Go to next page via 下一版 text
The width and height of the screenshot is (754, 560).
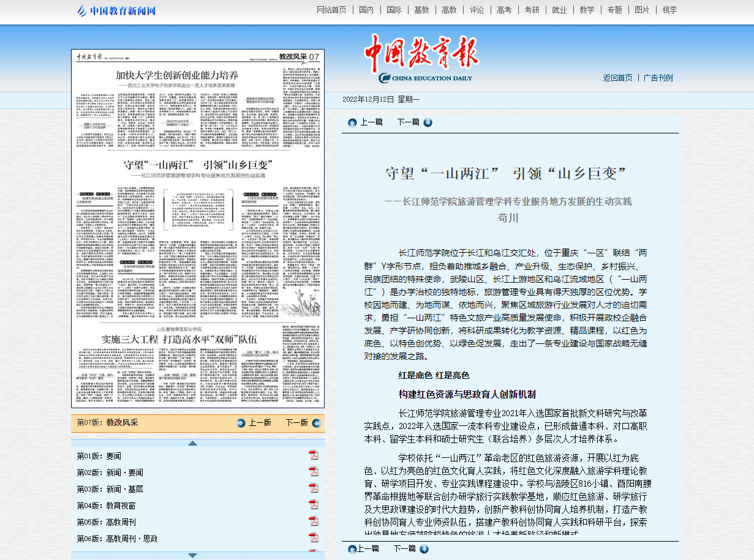pos(297,423)
